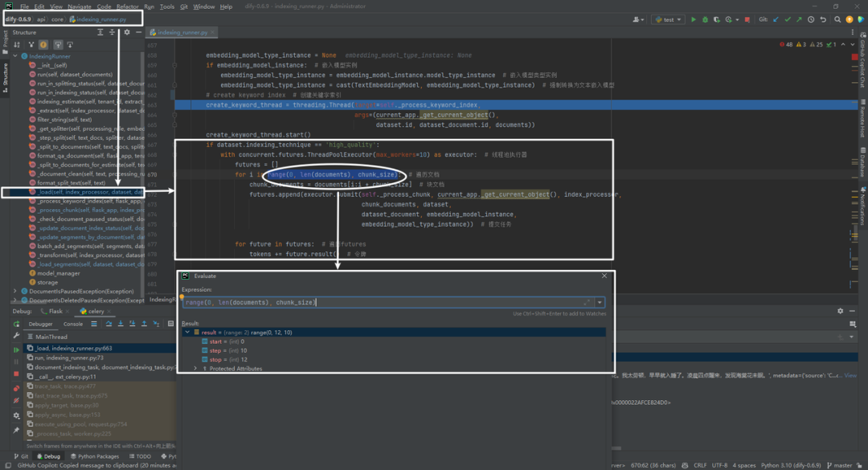Open the Git tool window at the bottom bar
The width and height of the screenshot is (868, 470).
[x=21, y=456]
